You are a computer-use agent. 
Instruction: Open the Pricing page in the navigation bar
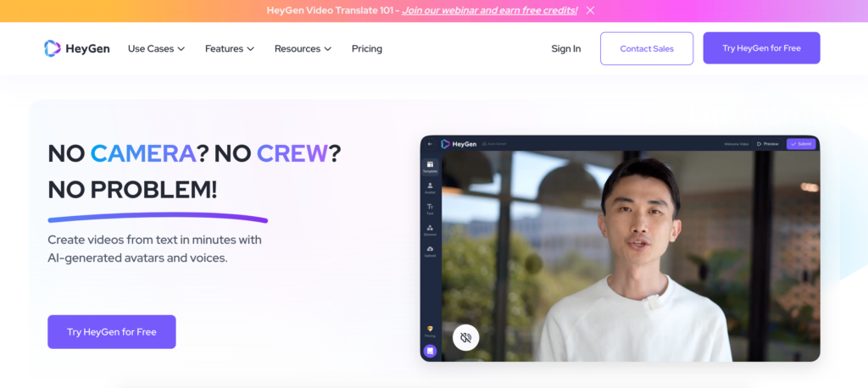click(x=367, y=48)
